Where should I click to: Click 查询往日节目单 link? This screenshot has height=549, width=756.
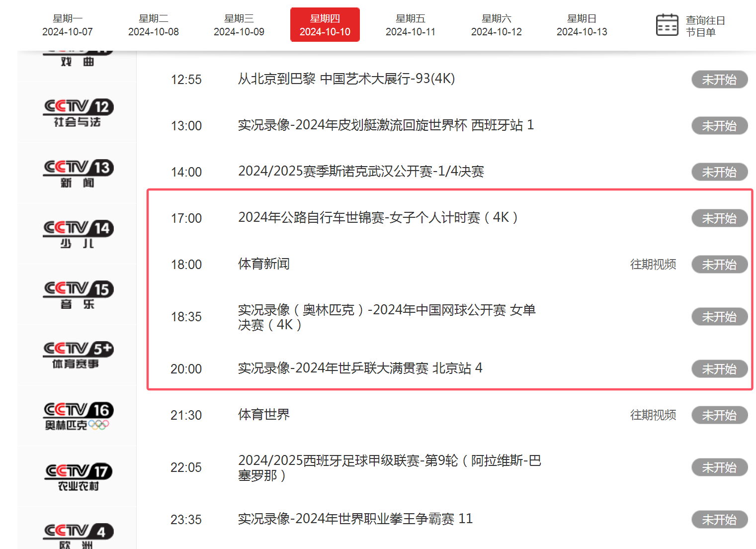[x=705, y=26]
